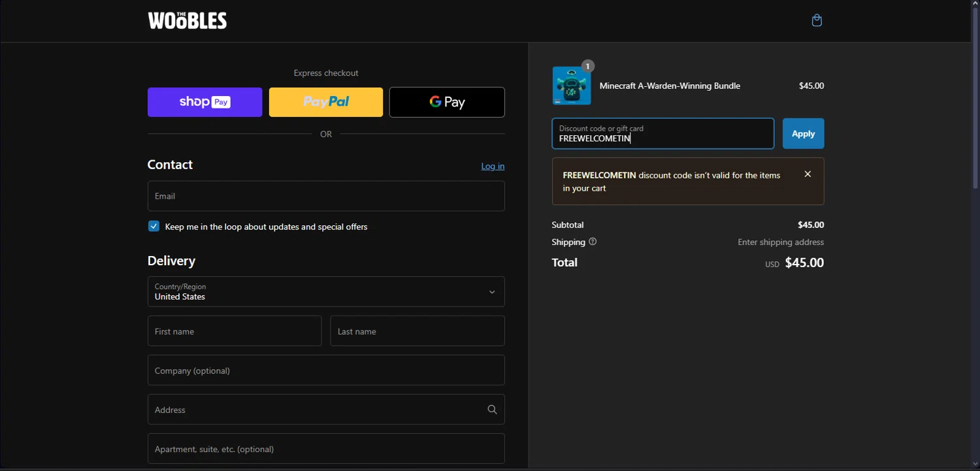Click the discount code text field

point(662,134)
